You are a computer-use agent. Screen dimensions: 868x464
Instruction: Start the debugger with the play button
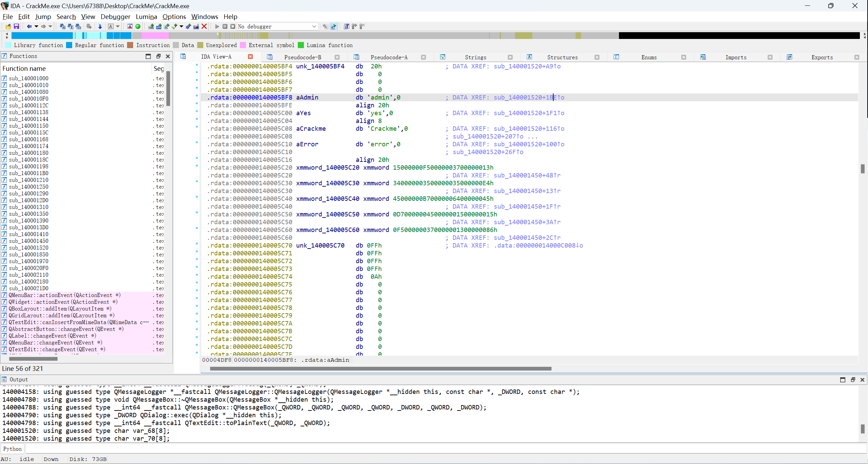point(217,26)
